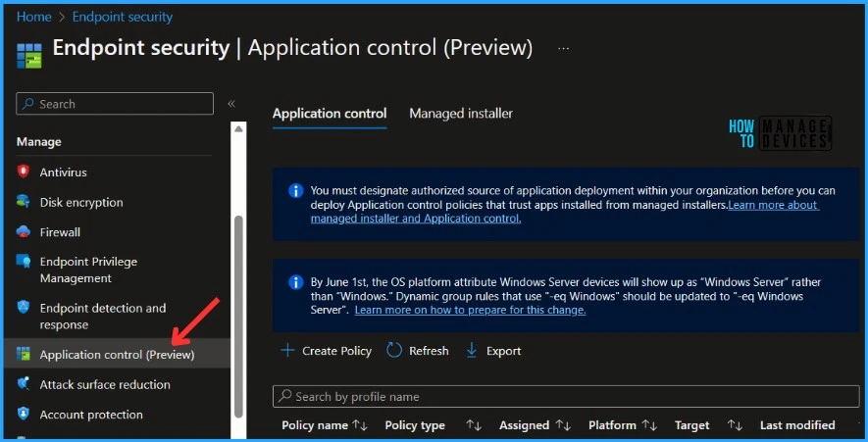Click the Manage section heading
Image resolution: width=868 pixels, height=442 pixels.
tap(39, 142)
